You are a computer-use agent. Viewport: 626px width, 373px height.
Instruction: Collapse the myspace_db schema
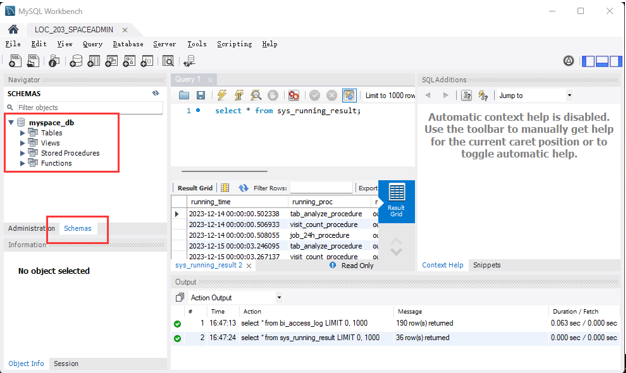[x=11, y=122]
